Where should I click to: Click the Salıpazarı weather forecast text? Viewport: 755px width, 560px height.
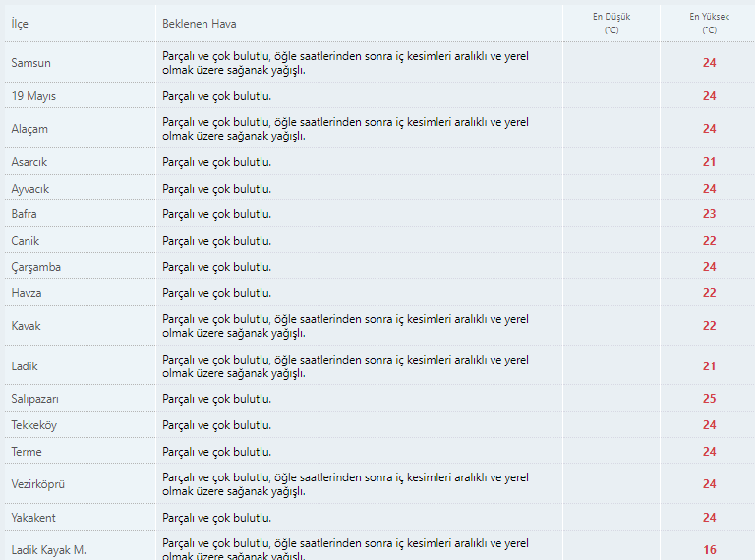[x=216, y=399]
